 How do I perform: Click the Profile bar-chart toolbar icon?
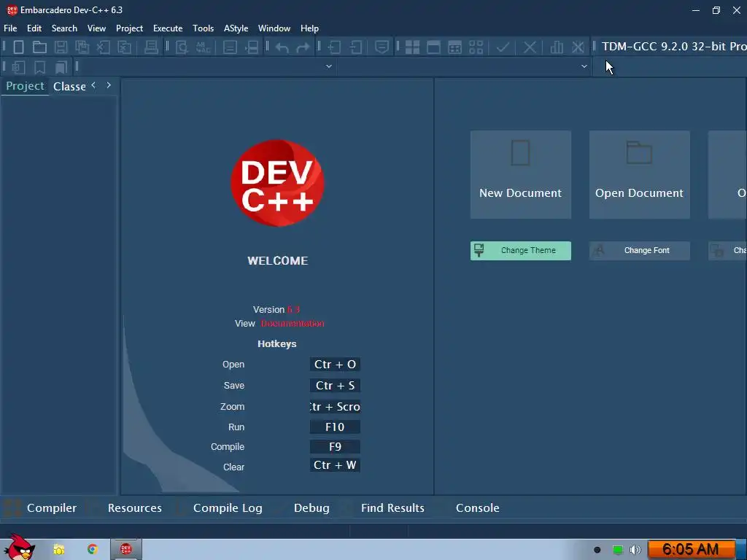(x=557, y=47)
